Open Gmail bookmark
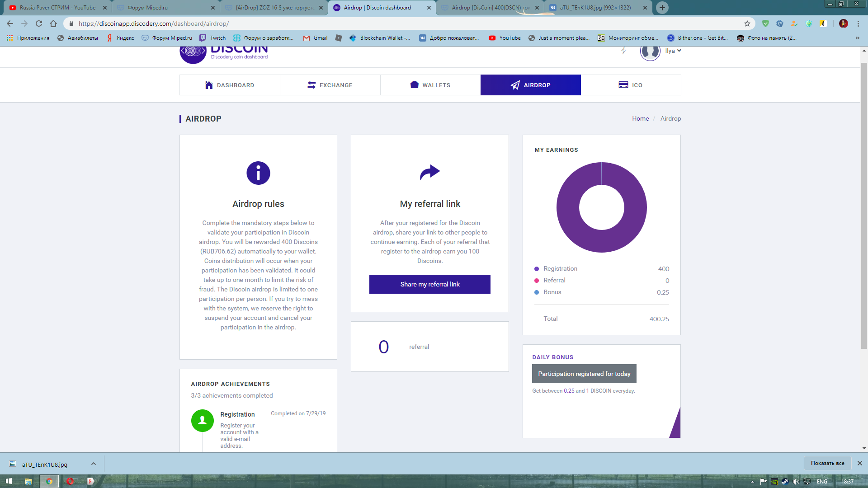 pos(316,38)
